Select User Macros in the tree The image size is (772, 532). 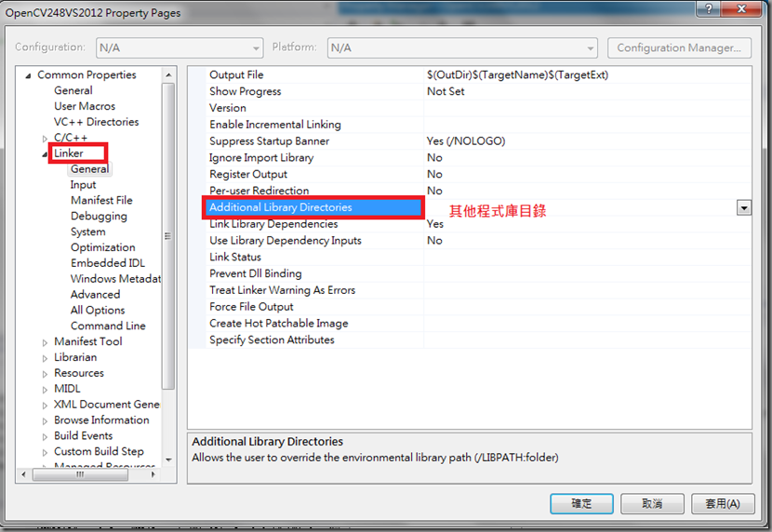(x=85, y=106)
